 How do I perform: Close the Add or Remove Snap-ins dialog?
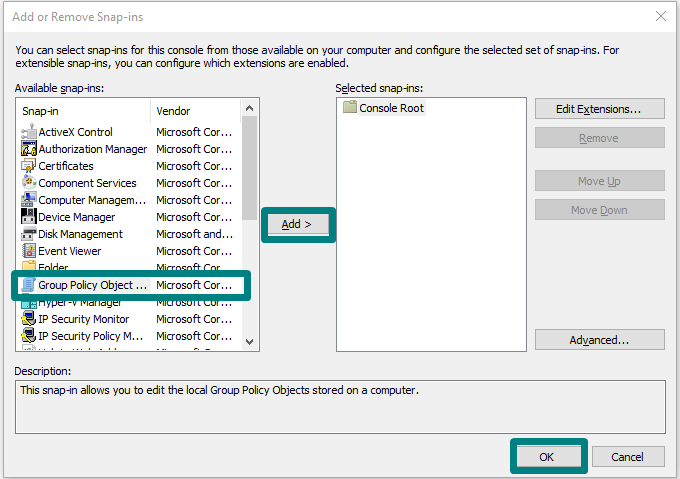coord(660,16)
